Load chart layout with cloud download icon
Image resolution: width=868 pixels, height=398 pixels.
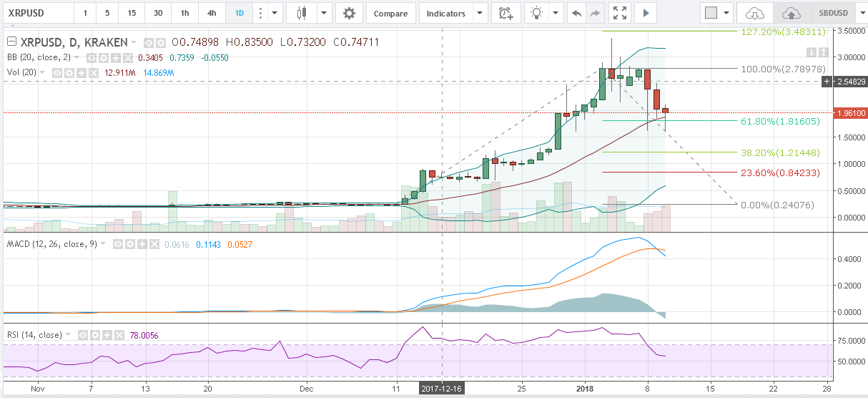click(x=756, y=13)
